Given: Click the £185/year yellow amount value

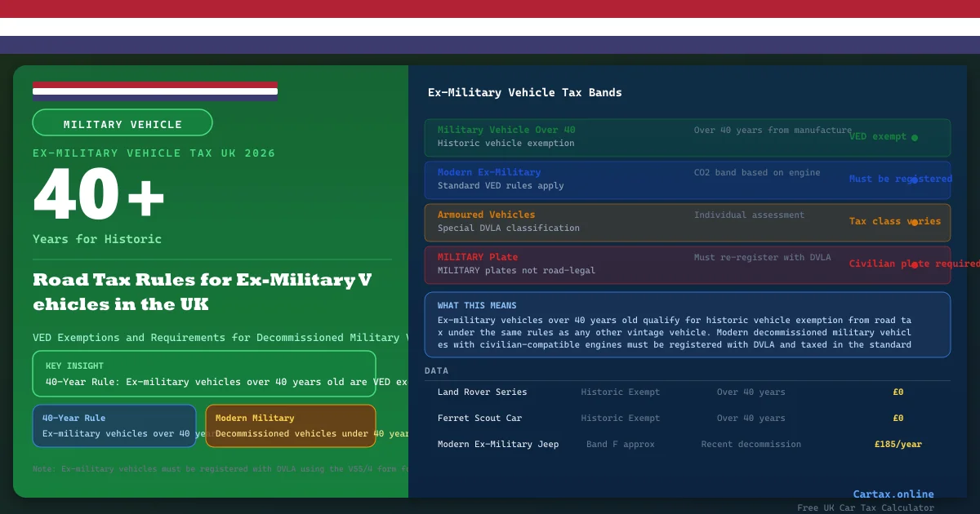Looking at the screenshot, I should pyautogui.click(x=898, y=444).
